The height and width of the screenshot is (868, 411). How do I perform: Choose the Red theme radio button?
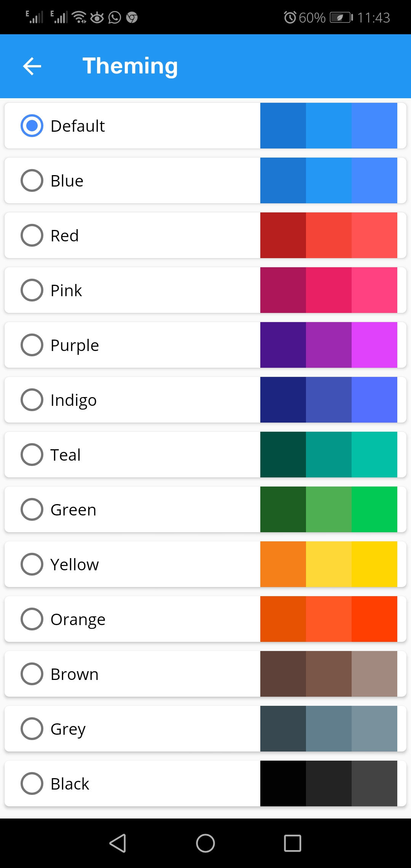pos(32,235)
